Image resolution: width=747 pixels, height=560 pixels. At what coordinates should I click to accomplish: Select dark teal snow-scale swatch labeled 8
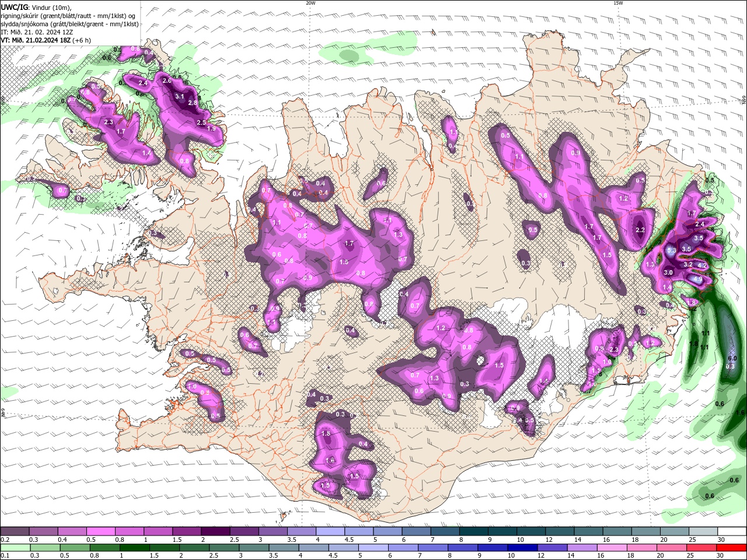coord(473,532)
